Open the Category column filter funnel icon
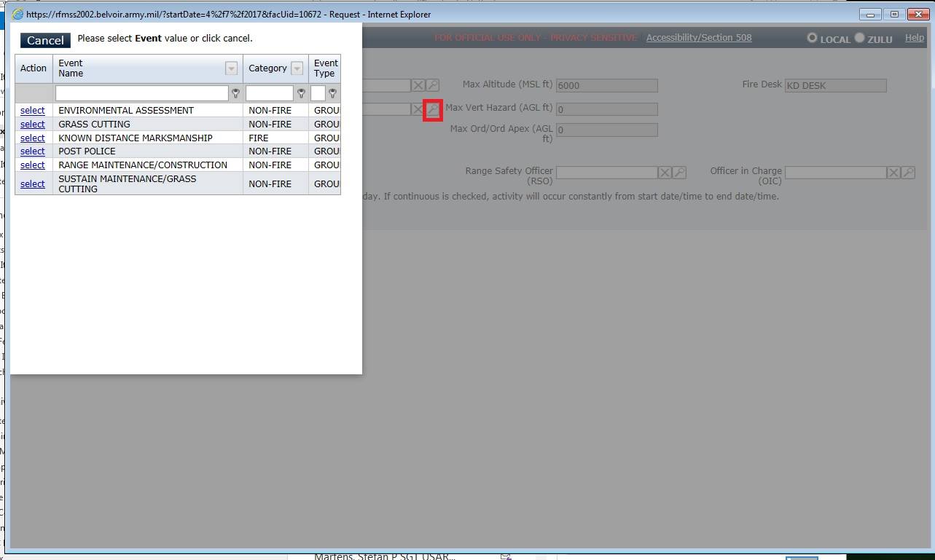This screenshot has width=935, height=560. point(300,93)
